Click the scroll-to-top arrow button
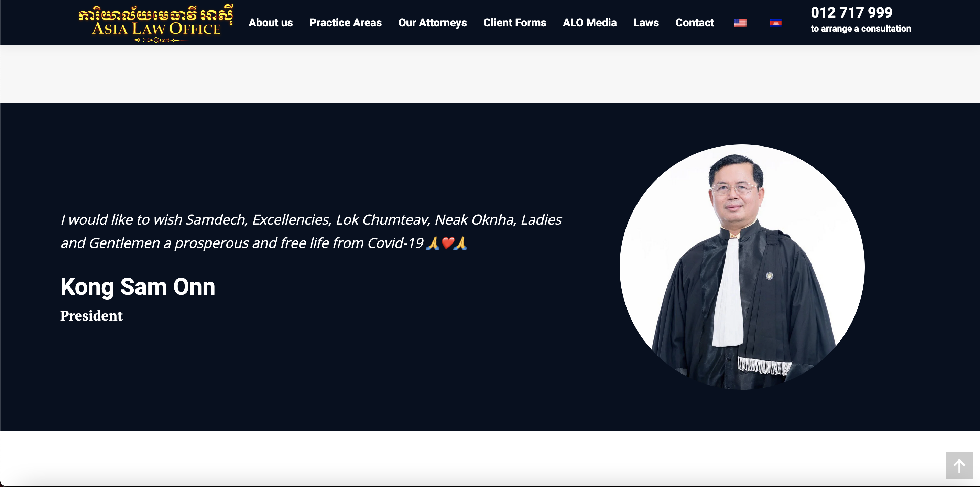980x487 pixels. click(959, 466)
